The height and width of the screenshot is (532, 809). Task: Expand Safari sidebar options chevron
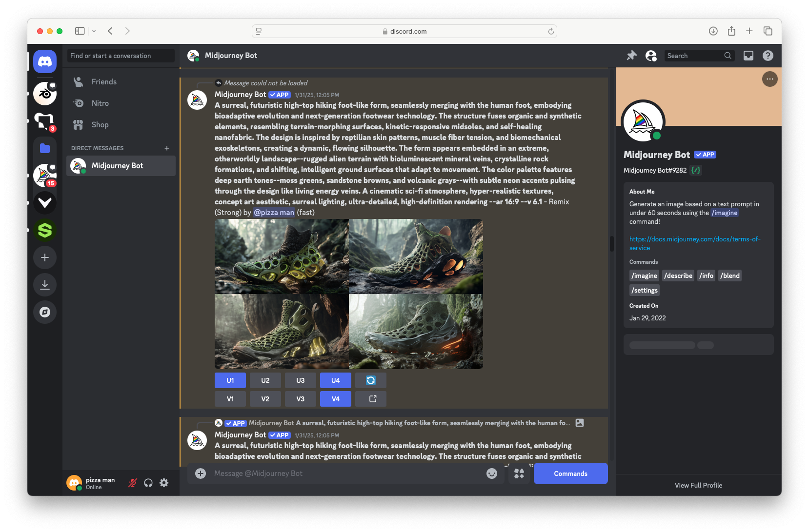(x=94, y=31)
